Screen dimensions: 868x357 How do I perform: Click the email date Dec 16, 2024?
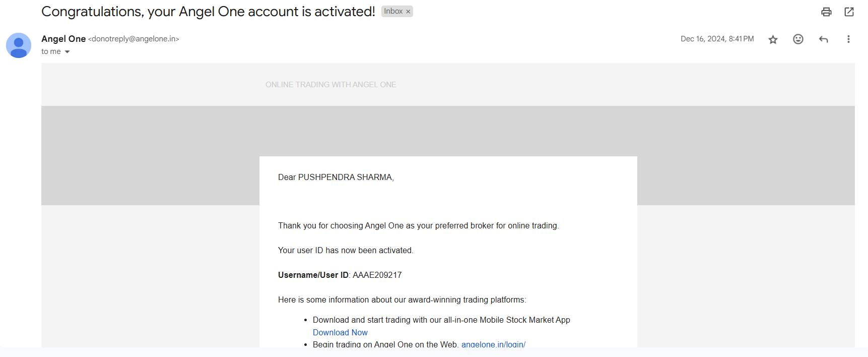717,39
